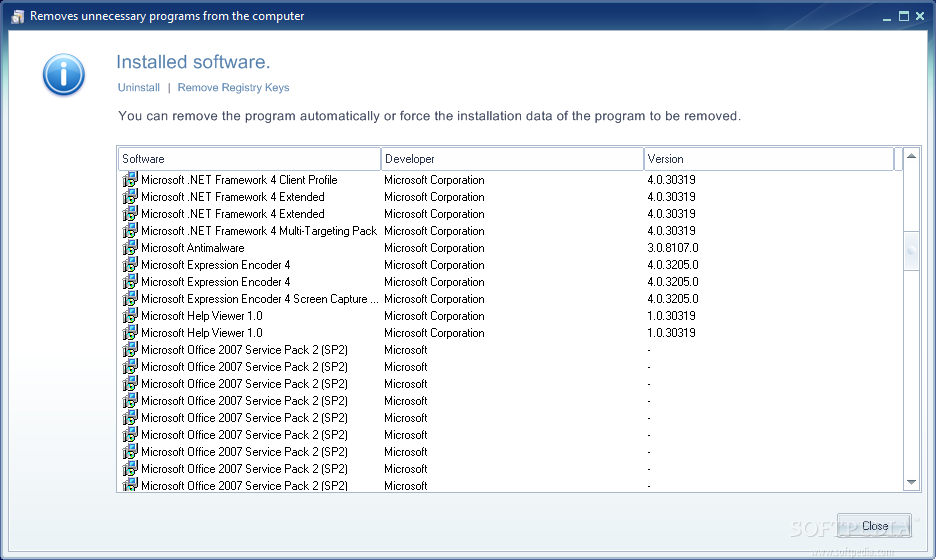Click the icon of the .NET Framework 4 Multi-Targeting Pack row
Image resolution: width=936 pixels, height=560 pixels.
coord(130,230)
